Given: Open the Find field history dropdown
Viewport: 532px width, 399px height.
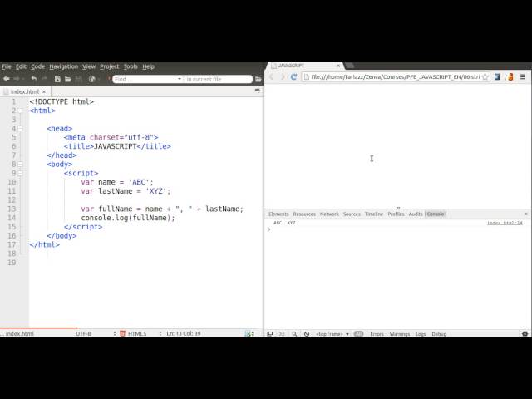Looking at the screenshot, I should (180, 79).
